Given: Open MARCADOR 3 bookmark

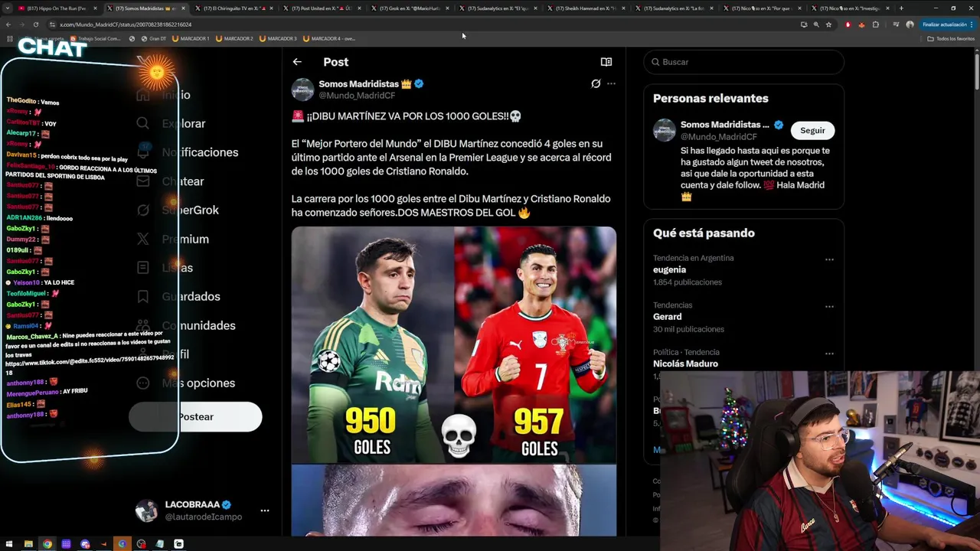Looking at the screenshot, I should click(279, 38).
